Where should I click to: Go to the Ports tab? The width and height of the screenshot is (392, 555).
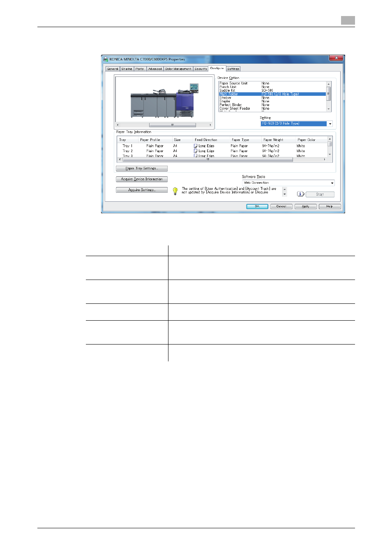140,69
